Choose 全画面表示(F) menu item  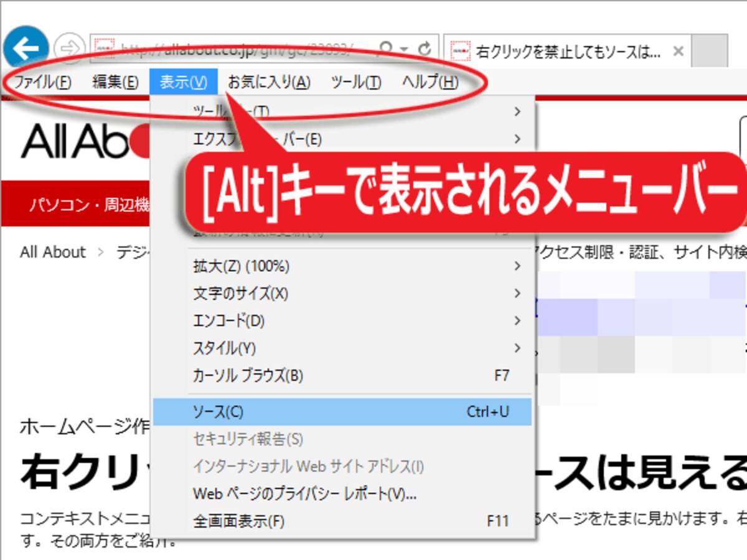[342, 521]
